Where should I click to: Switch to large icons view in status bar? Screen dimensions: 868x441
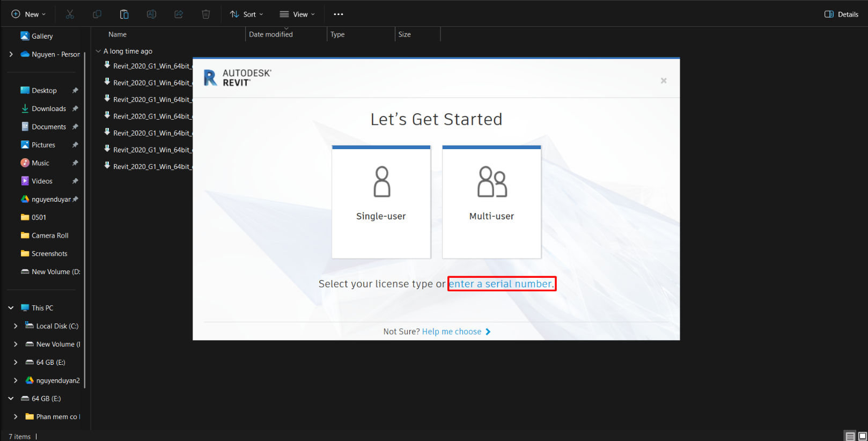click(x=862, y=436)
